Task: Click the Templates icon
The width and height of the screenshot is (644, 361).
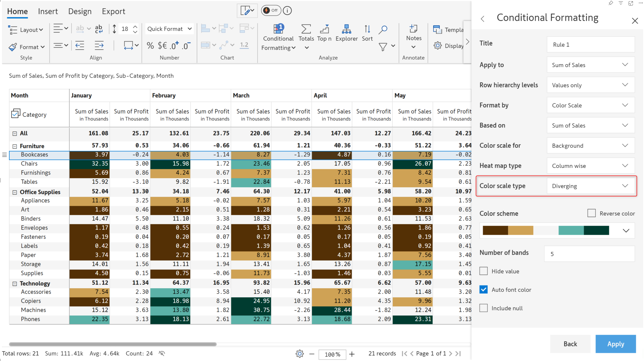Action: coord(437,29)
